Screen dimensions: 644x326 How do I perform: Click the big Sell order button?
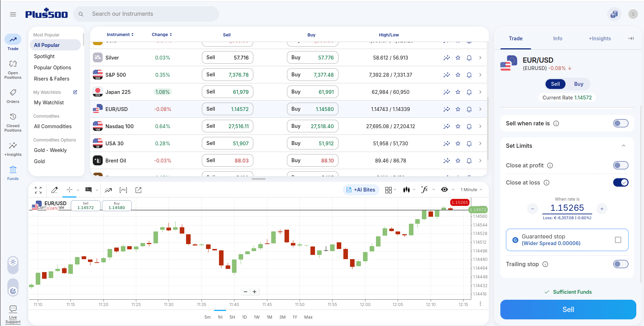[x=568, y=310]
